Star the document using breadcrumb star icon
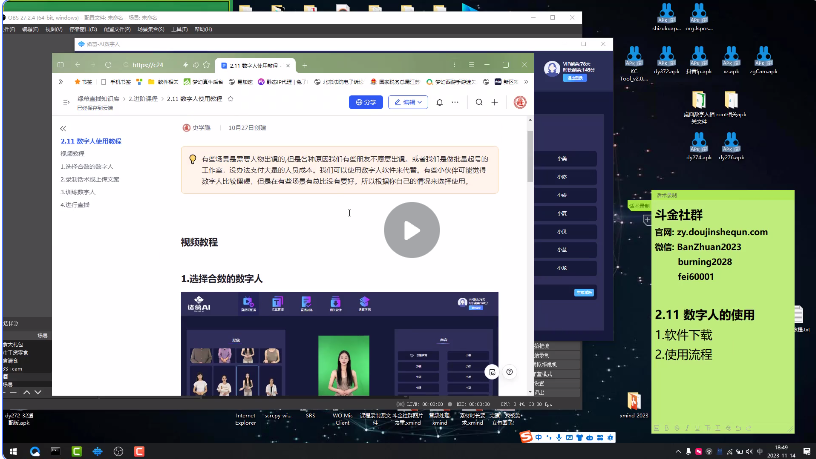The image size is (816, 459). click(x=230, y=98)
